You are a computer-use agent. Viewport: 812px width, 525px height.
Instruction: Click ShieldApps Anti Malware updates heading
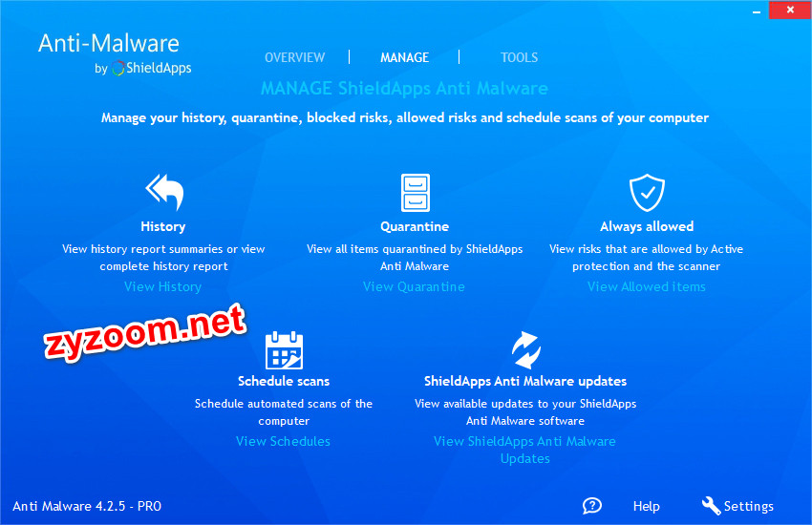(525, 381)
